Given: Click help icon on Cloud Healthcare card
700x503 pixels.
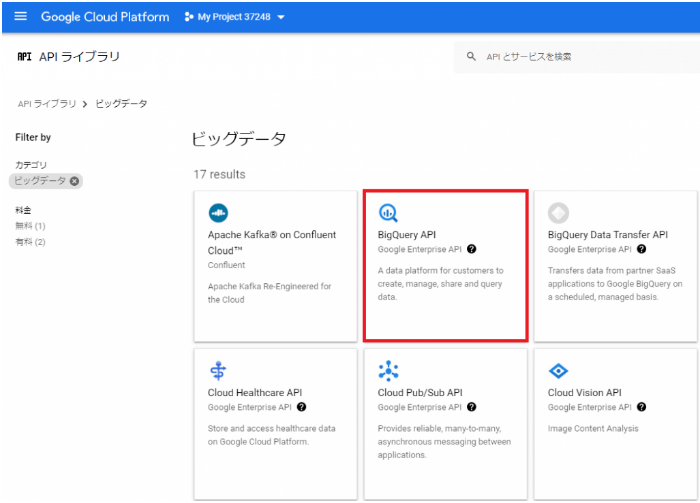Looking at the screenshot, I should (301, 407).
